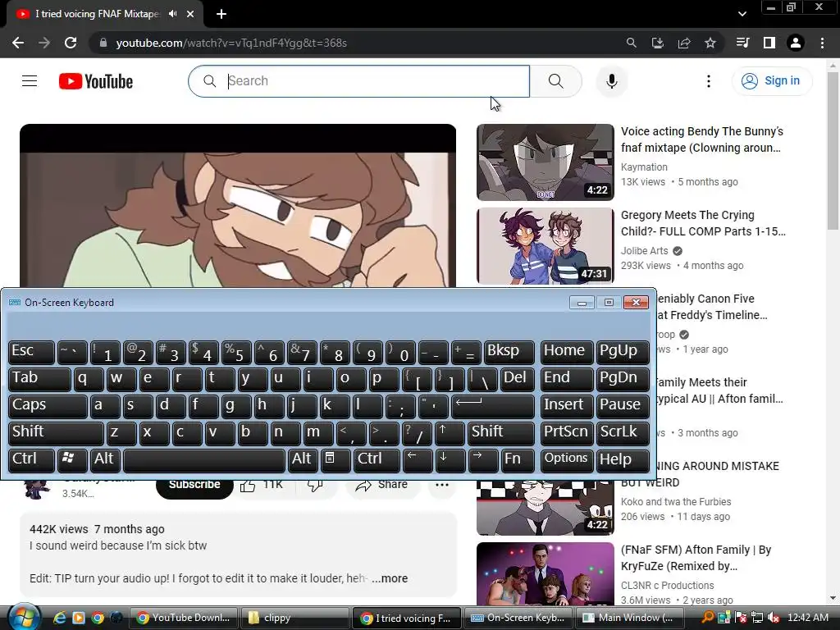Image resolution: width=840 pixels, height=630 pixels.
Task: Toggle ScrLk on On-Screen Keyboard
Action: [623, 433]
